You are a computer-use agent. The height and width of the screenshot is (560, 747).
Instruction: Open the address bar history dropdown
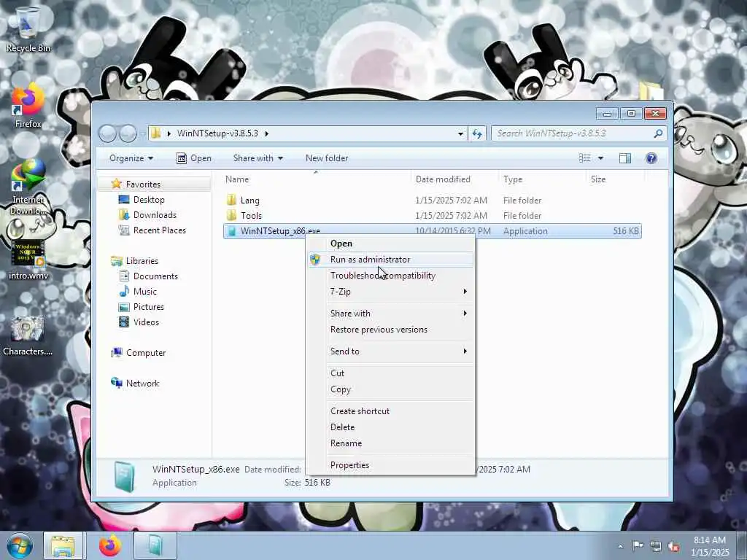pyautogui.click(x=460, y=133)
